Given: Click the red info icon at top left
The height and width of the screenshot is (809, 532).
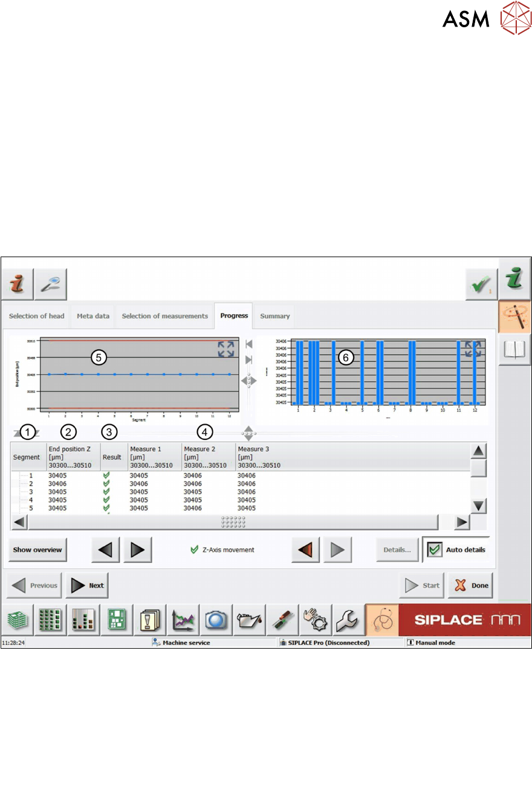Looking at the screenshot, I should (17, 284).
